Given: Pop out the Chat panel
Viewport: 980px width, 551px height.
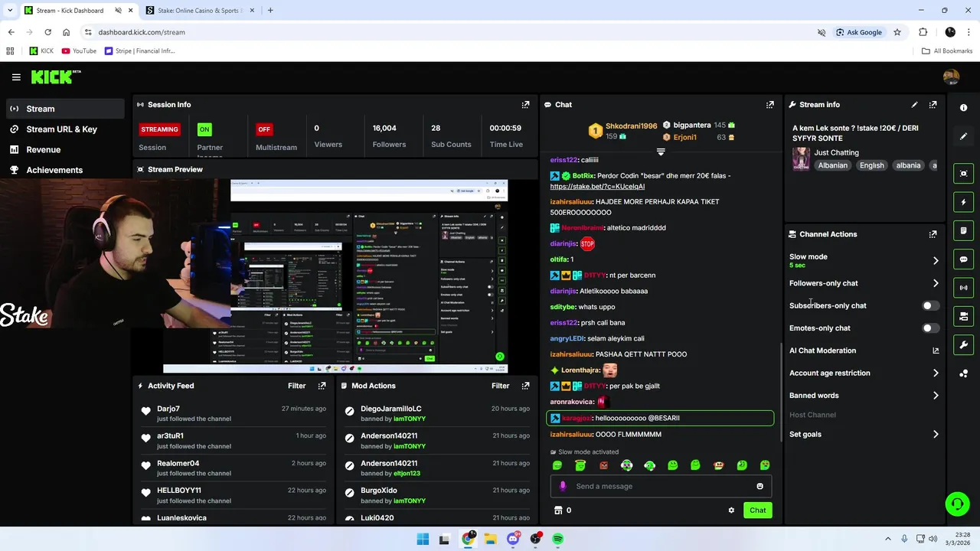Looking at the screenshot, I should pos(770,105).
